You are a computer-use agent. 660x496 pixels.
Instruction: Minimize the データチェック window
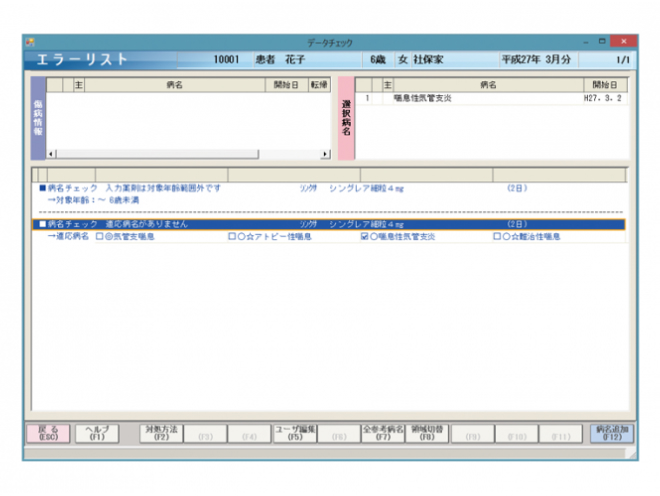pos(586,42)
